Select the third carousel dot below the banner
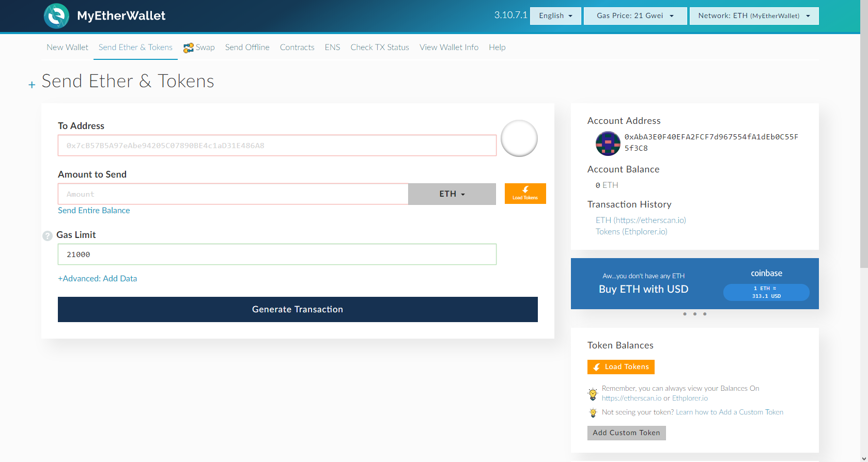The width and height of the screenshot is (868, 462). coord(705,314)
